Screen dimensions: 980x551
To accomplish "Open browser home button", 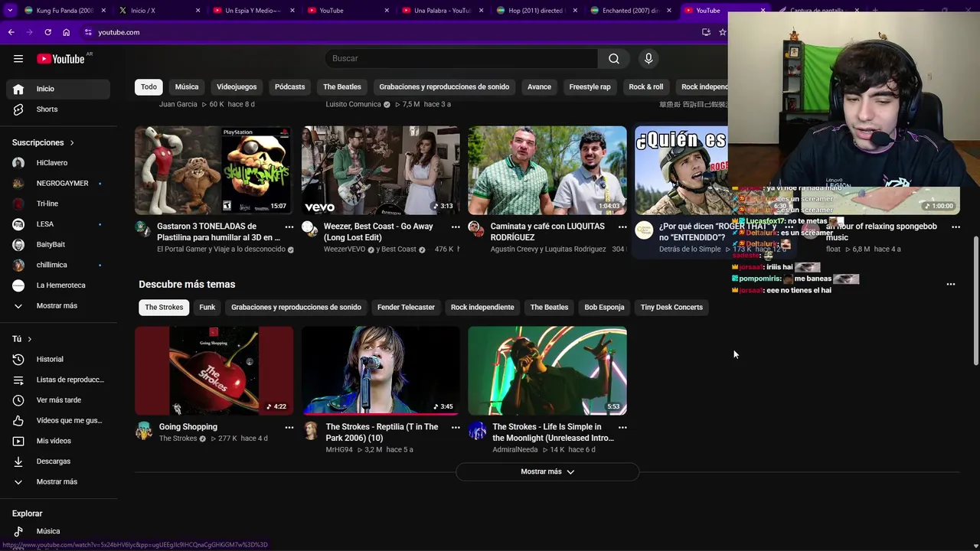I will tap(66, 32).
